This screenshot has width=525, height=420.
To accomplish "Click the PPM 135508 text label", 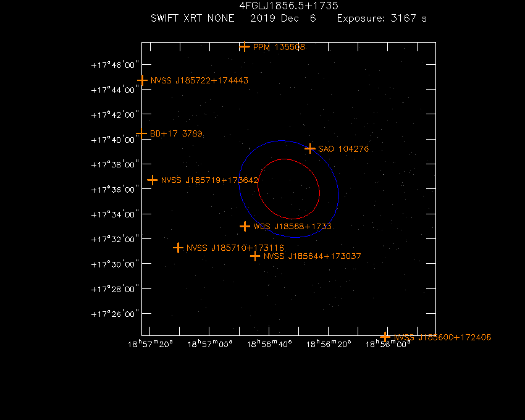I will (x=279, y=47).
